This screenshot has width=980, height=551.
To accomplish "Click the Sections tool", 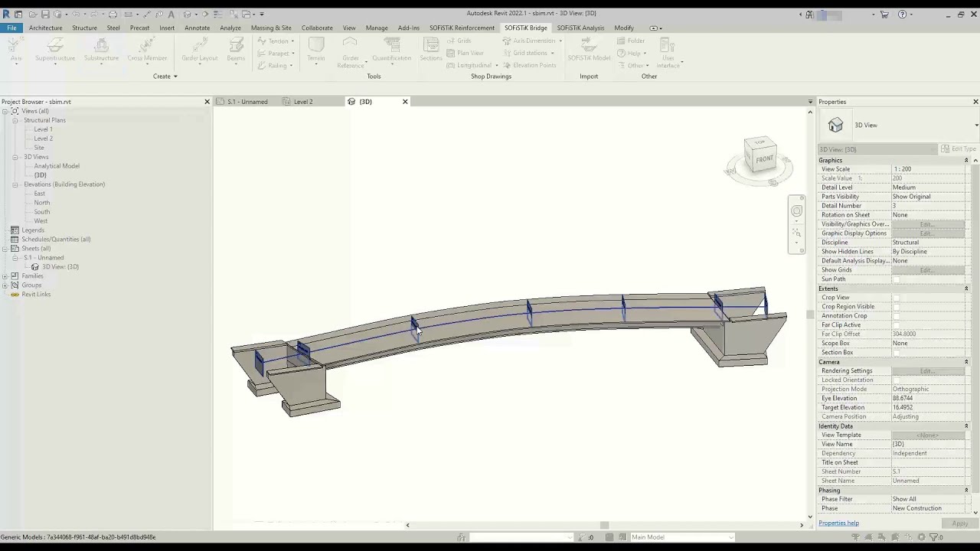I will coord(431,50).
